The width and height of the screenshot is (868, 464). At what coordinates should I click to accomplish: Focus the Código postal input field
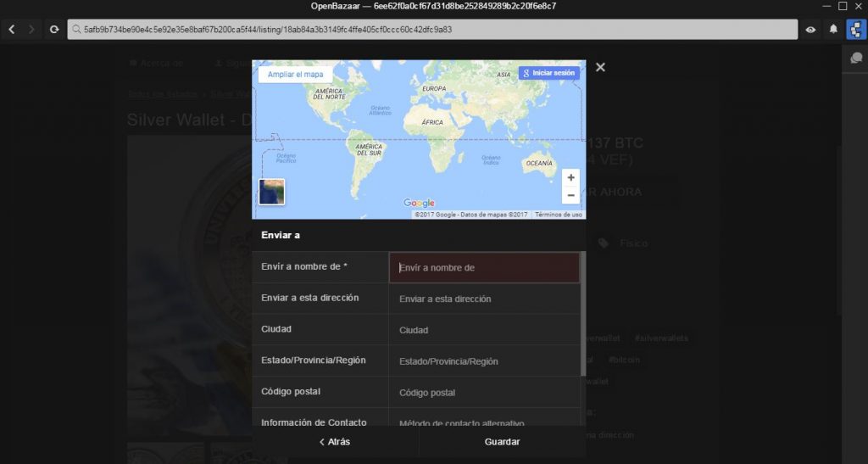pos(484,393)
